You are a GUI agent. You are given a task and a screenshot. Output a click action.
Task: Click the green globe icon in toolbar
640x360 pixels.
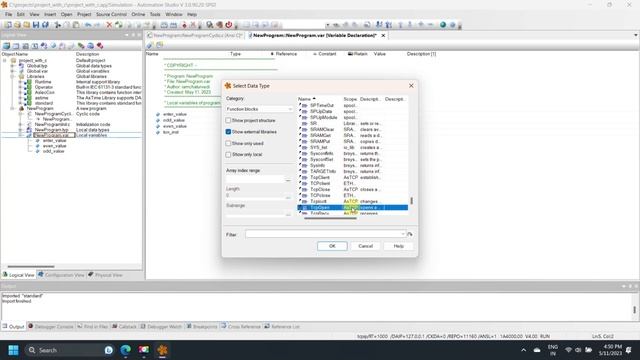click(443, 25)
